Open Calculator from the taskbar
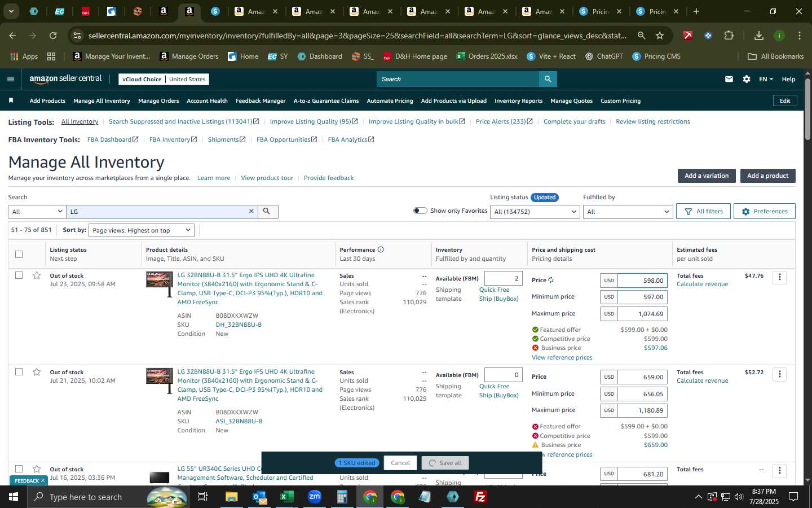The height and width of the screenshot is (508, 812). 342,497
